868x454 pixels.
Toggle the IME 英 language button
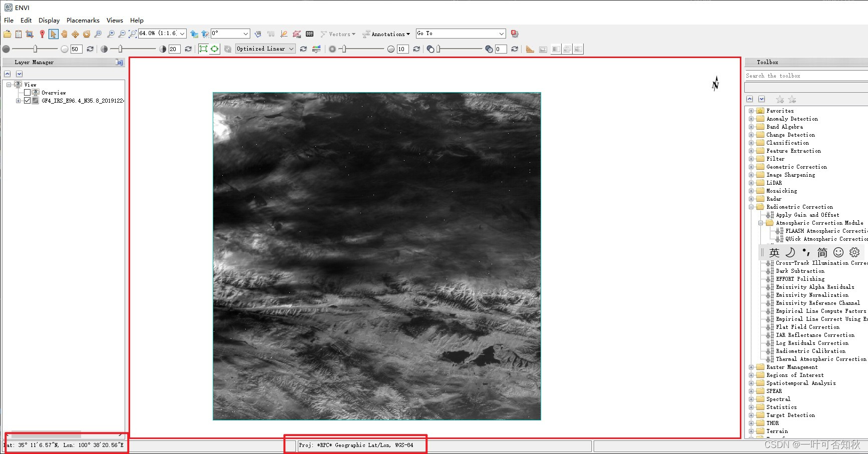coord(774,253)
